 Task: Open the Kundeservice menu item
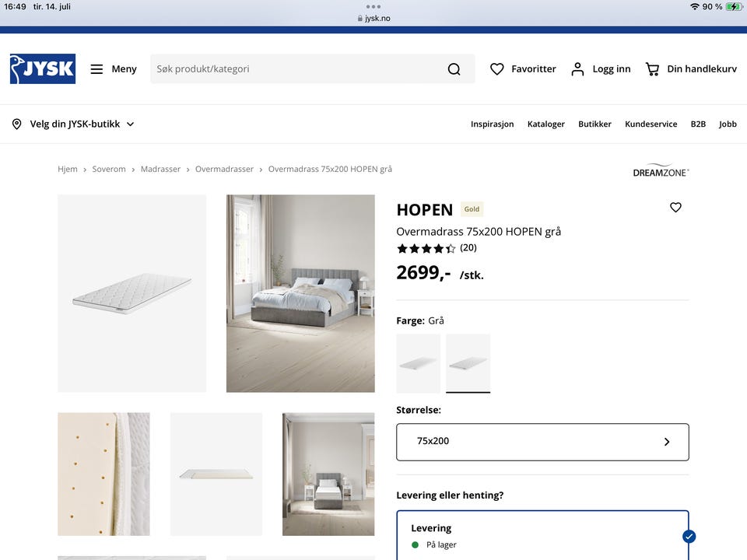pyautogui.click(x=651, y=124)
